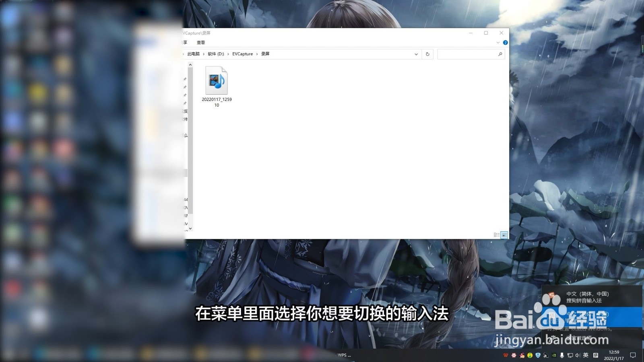Open Explorer help via blue question icon
644x362 pixels.
505,43
